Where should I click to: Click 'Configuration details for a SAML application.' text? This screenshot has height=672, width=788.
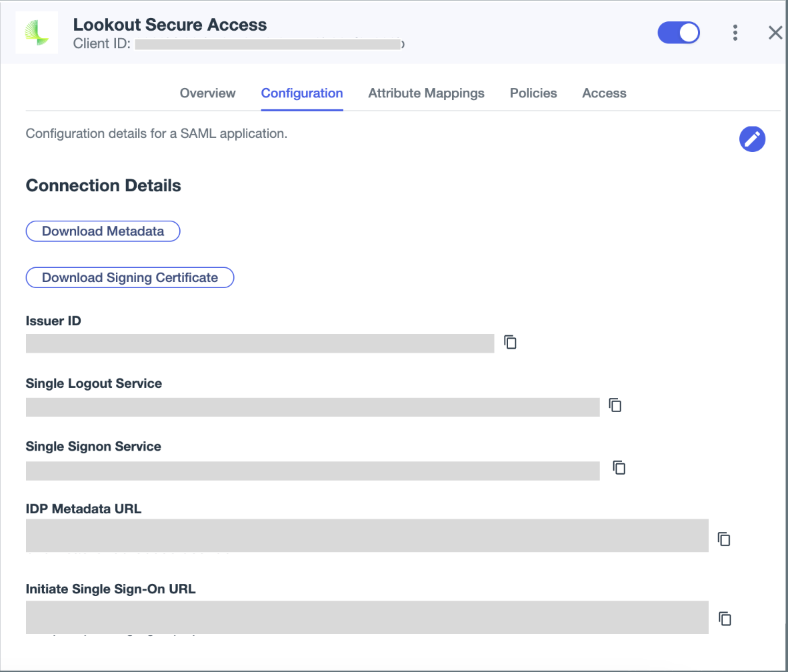pyautogui.click(x=156, y=134)
